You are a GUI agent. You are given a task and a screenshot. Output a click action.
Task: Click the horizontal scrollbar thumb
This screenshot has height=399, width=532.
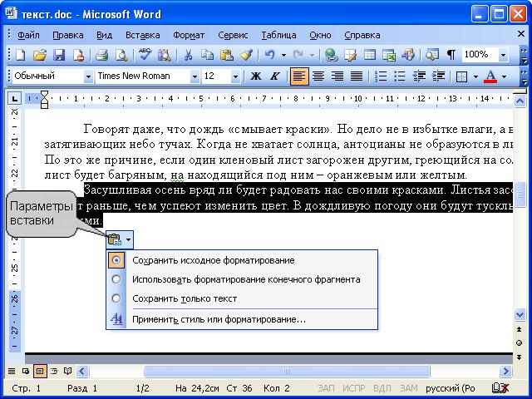click(287, 372)
